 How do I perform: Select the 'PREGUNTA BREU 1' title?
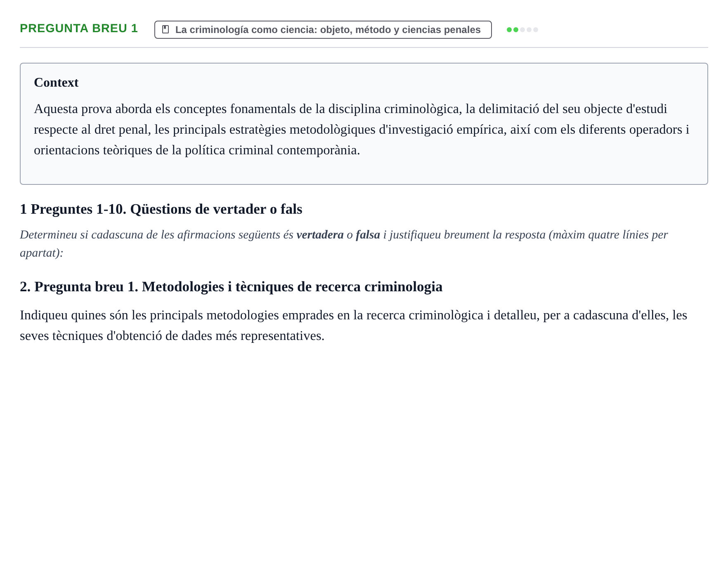click(x=79, y=28)
